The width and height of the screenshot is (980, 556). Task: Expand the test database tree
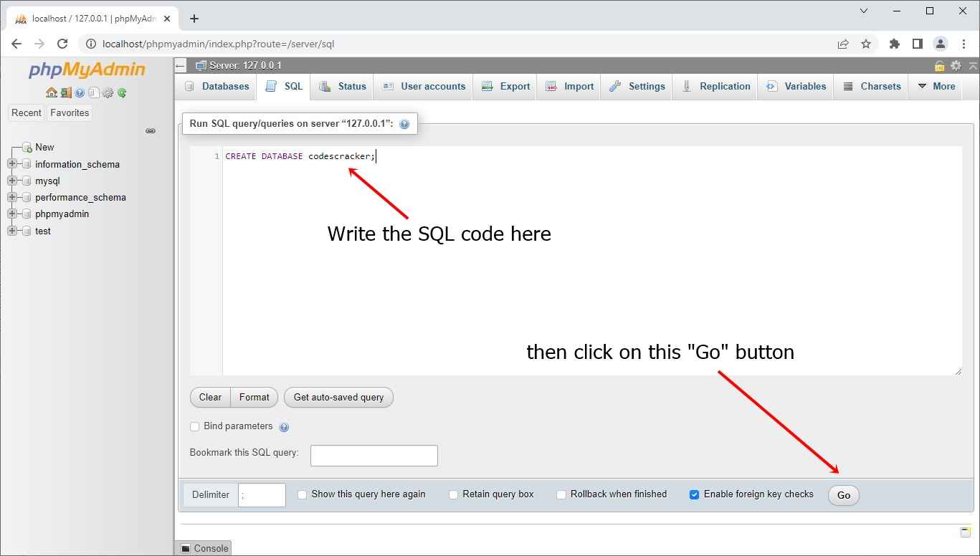tap(11, 231)
